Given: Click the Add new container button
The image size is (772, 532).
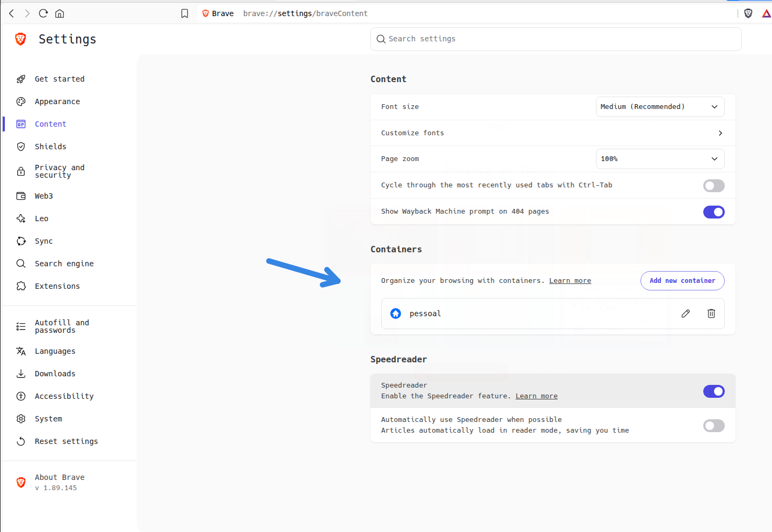Looking at the screenshot, I should (x=682, y=281).
